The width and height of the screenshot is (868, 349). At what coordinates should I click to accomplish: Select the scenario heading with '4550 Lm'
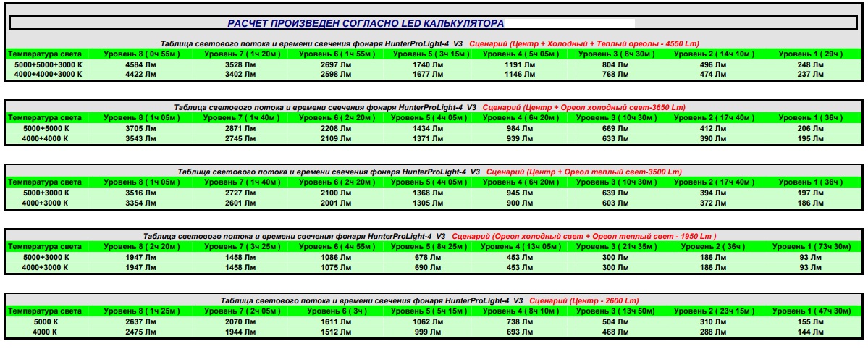tap(584, 43)
